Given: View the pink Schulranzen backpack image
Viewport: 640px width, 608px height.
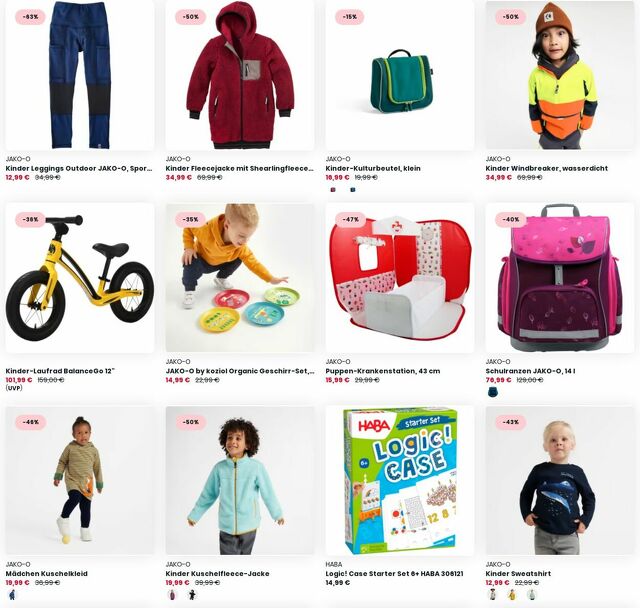Looking at the screenshot, I should 560,278.
